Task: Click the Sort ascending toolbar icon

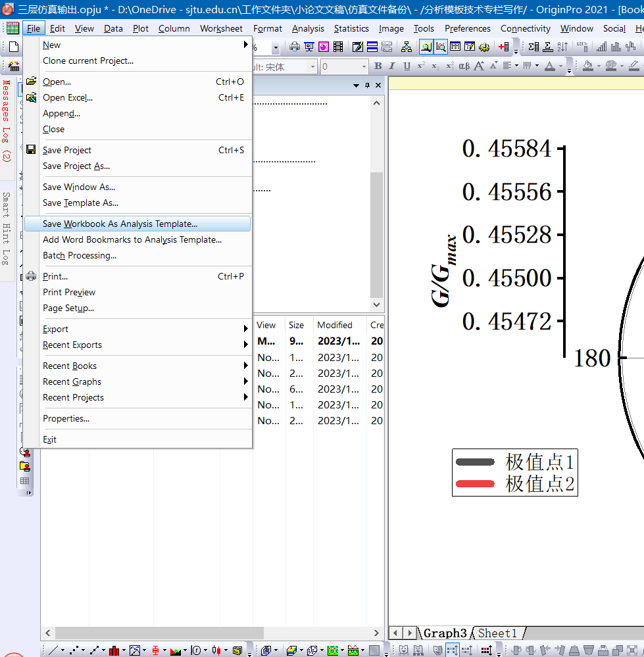Action: coord(562,47)
